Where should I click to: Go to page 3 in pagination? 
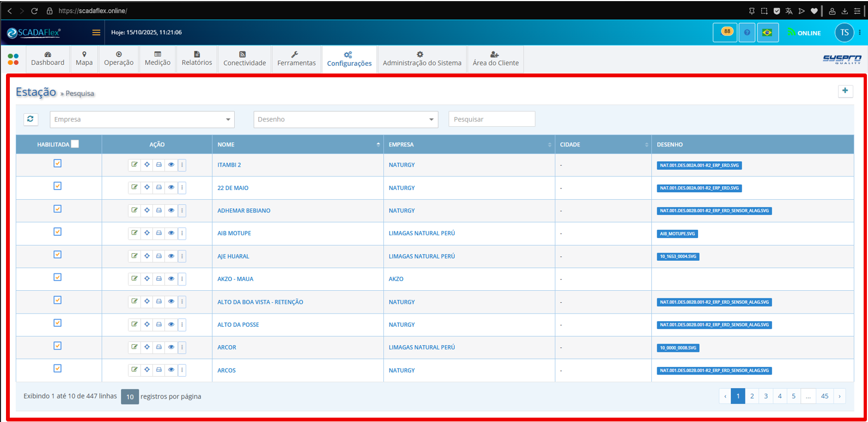(766, 396)
